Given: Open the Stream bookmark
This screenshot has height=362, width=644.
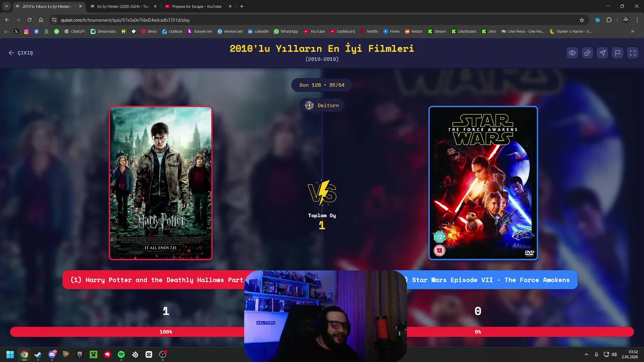Looking at the screenshot, I should (437, 31).
